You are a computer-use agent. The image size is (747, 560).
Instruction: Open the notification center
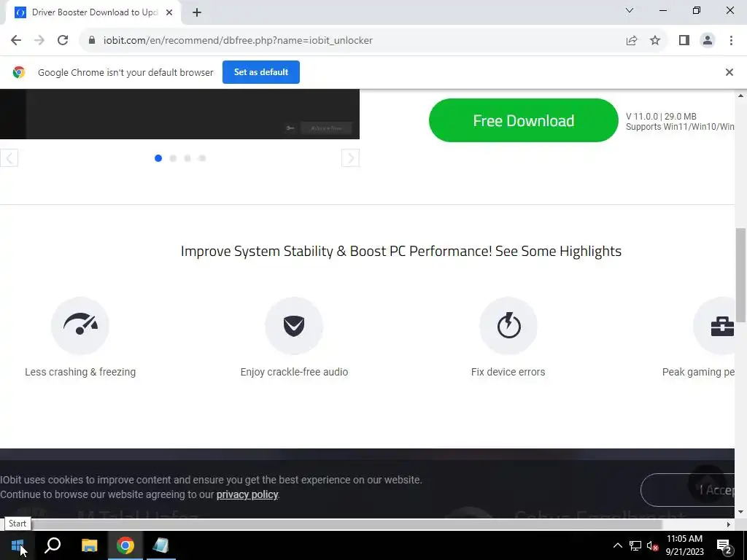[x=724, y=545]
